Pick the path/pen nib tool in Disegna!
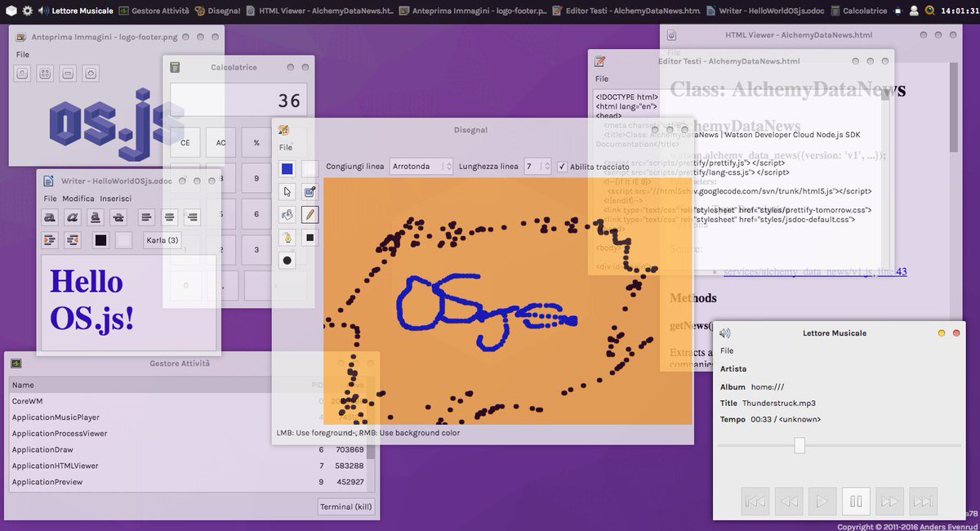The height and width of the screenshot is (531, 980). tap(287, 238)
